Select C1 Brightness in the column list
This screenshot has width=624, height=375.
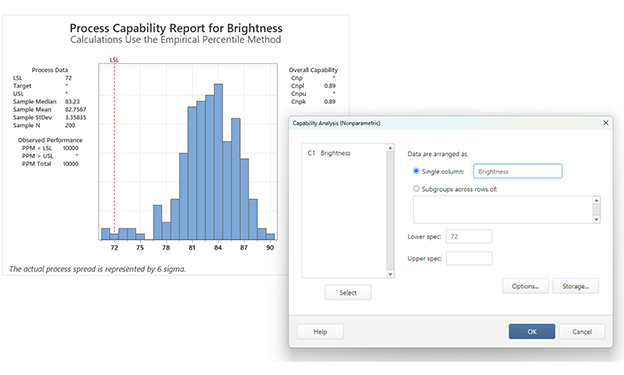click(x=329, y=153)
